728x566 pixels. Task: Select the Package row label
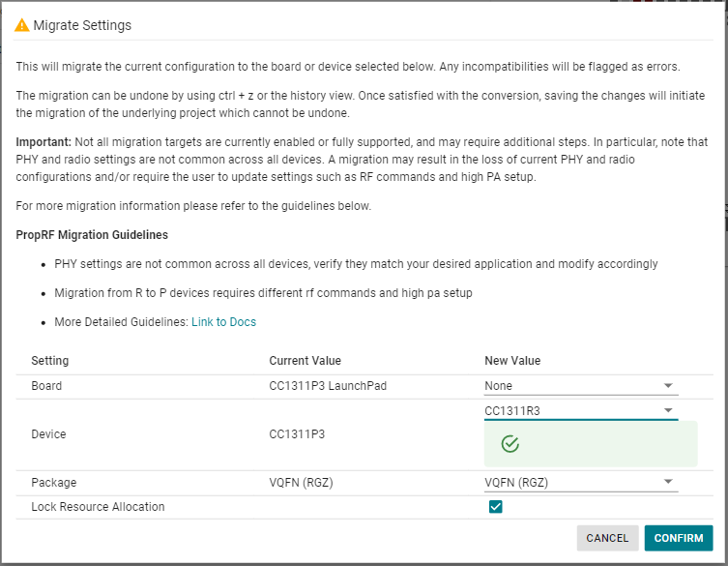[x=53, y=483]
